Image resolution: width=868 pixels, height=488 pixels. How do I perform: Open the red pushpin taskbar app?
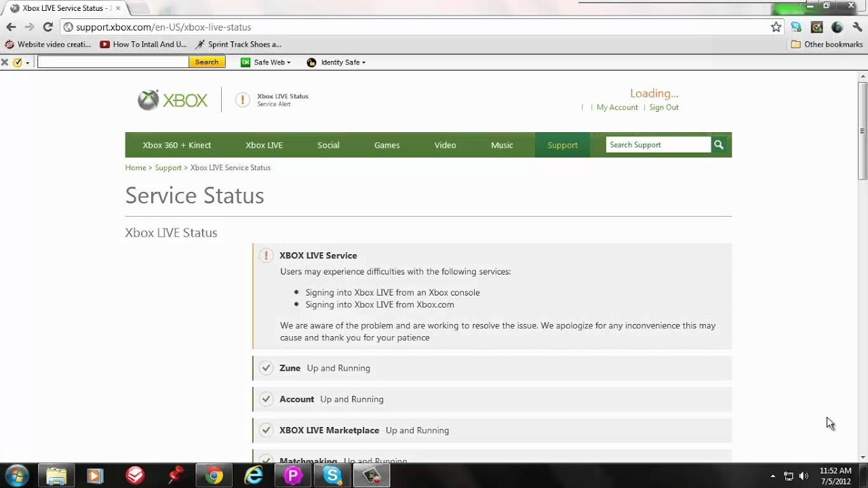point(175,476)
